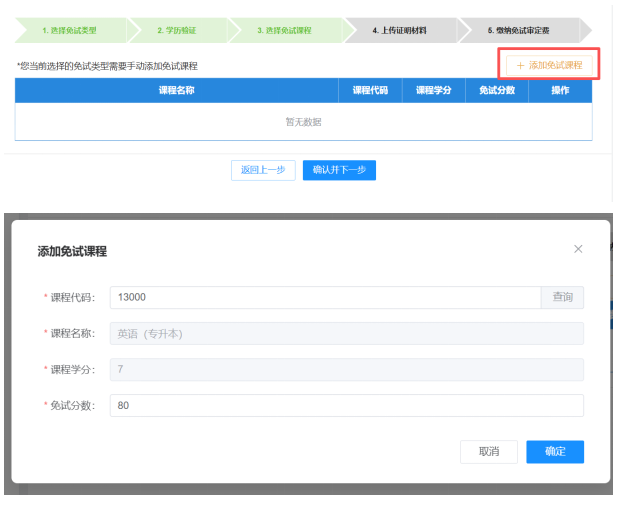The image size is (624, 509).
Task: Click the 免试分数 column header
Action: 497,90
